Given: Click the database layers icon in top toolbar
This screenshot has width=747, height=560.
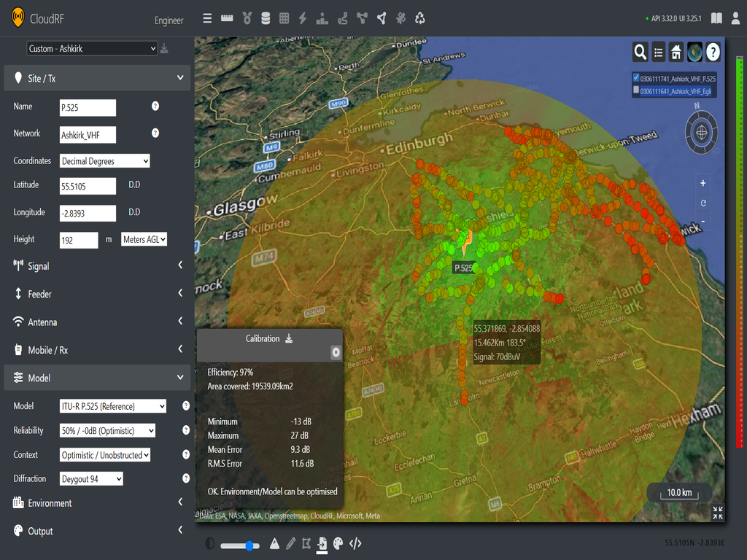Looking at the screenshot, I should [x=265, y=18].
